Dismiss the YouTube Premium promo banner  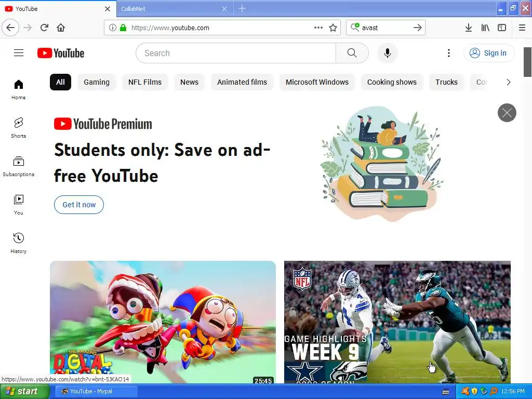click(507, 113)
